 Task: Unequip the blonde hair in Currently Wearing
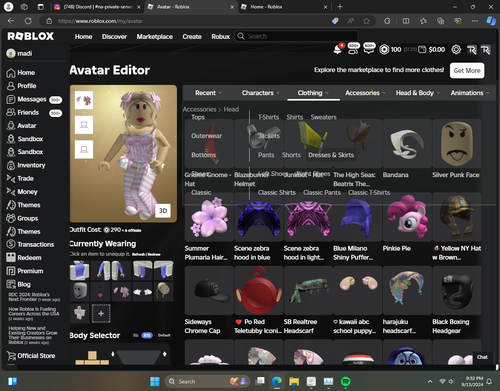click(163, 291)
